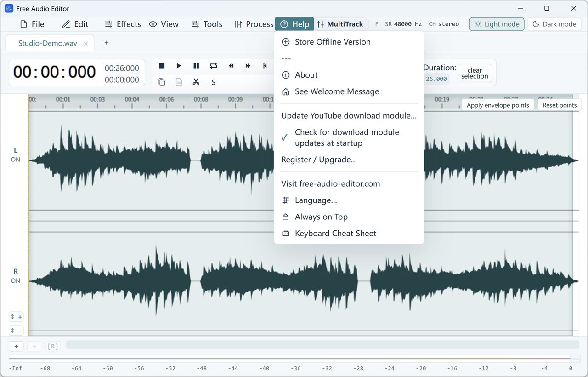Image resolution: width=588 pixels, height=377 pixels.
Task: Open the File menu
Action: click(32, 24)
